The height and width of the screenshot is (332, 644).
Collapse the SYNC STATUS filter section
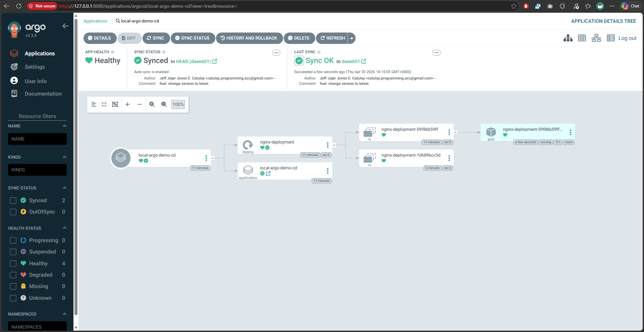coord(65,188)
